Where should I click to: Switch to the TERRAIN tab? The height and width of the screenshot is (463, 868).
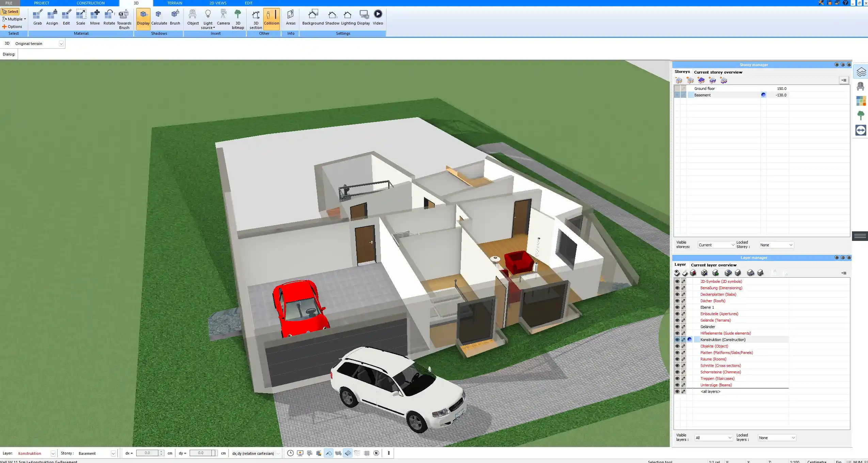(x=175, y=3)
